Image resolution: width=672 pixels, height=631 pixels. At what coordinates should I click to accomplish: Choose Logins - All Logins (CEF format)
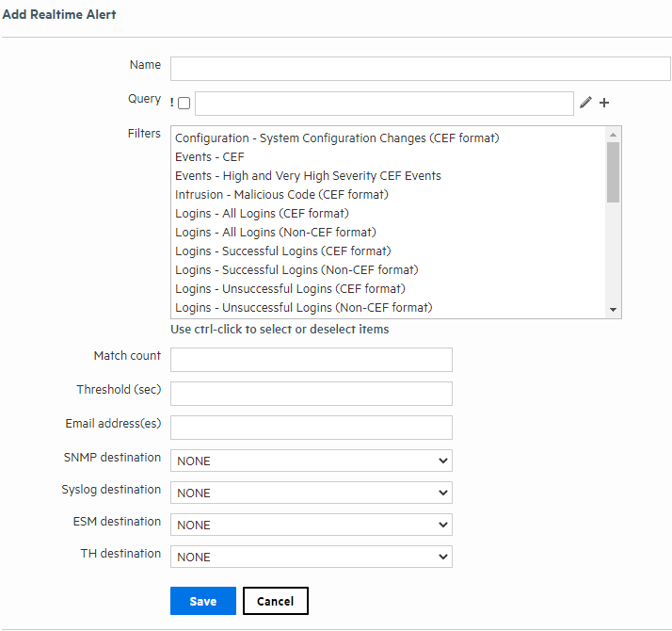click(263, 214)
